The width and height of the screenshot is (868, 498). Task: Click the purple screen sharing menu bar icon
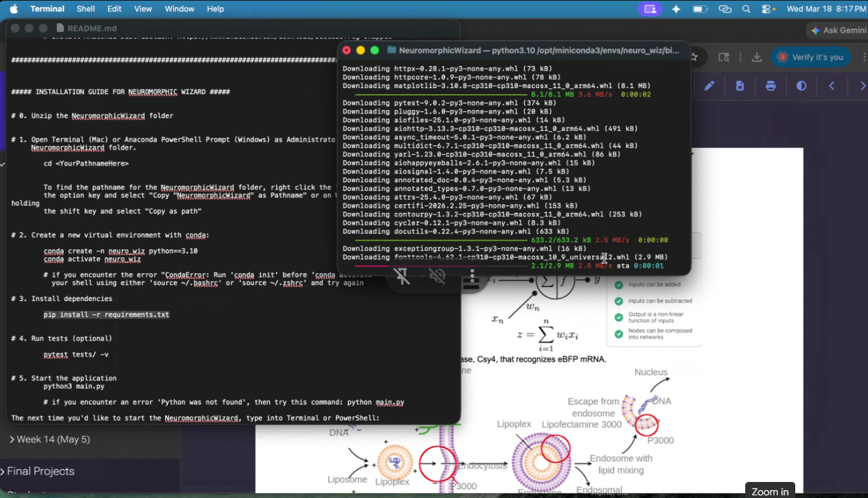tap(650, 9)
